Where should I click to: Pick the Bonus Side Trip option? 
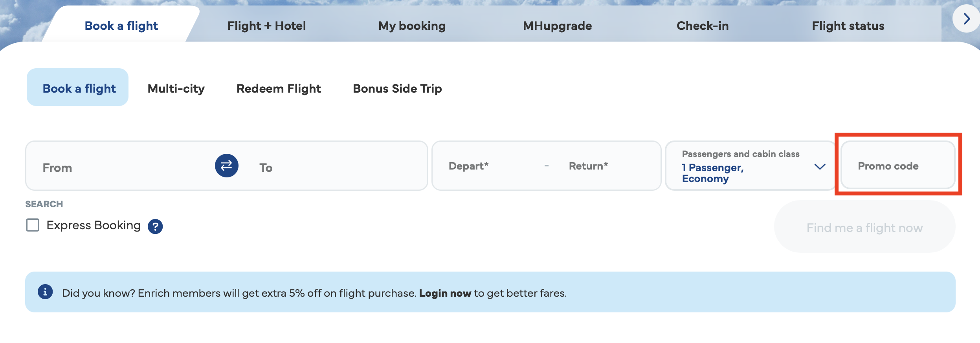397,89
